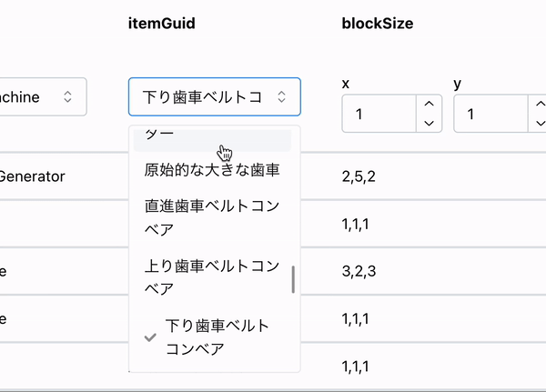Select 直進歯車ベルトコンベア option

pos(212,217)
